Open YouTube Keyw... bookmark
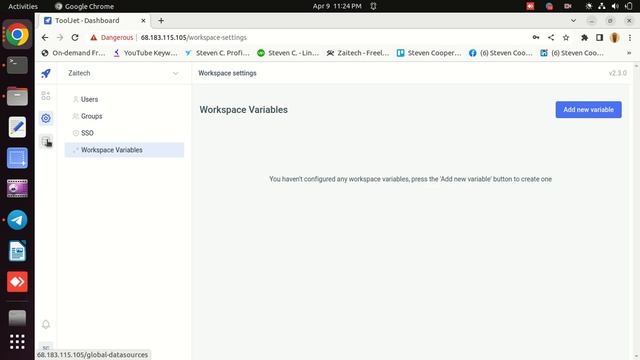This screenshot has height=360, width=640. tap(145, 53)
